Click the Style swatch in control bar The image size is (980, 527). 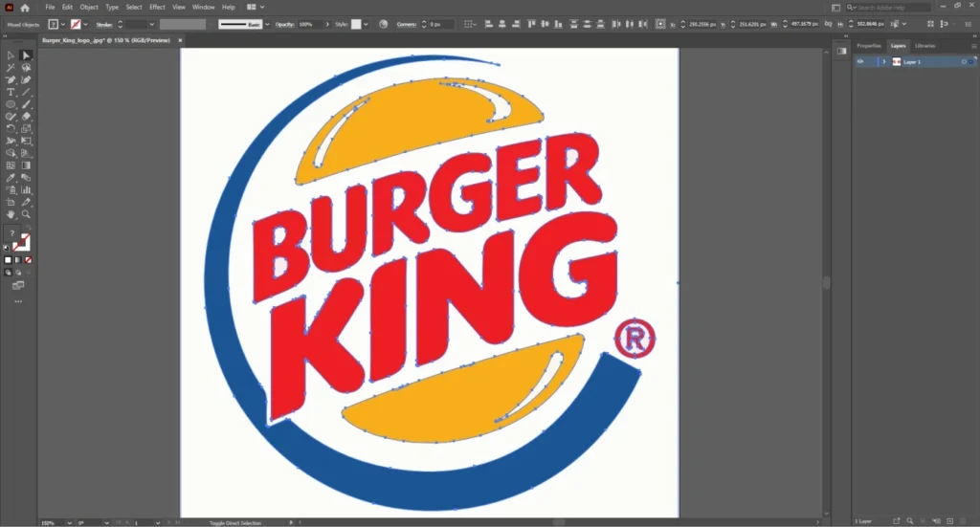(x=356, y=24)
